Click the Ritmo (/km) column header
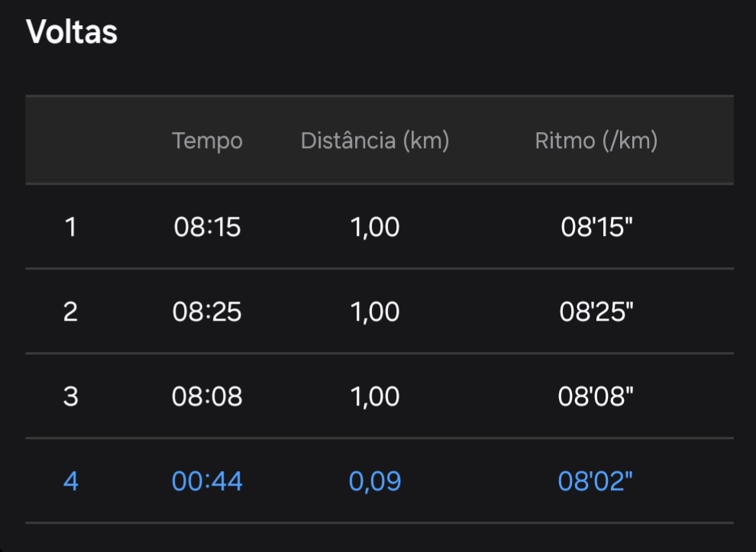 [x=596, y=141]
